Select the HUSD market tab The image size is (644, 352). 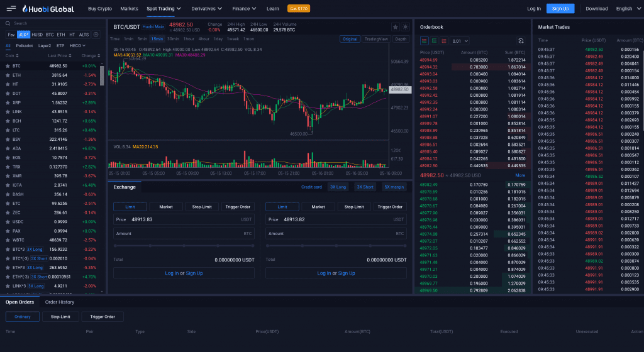[x=37, y=35]
